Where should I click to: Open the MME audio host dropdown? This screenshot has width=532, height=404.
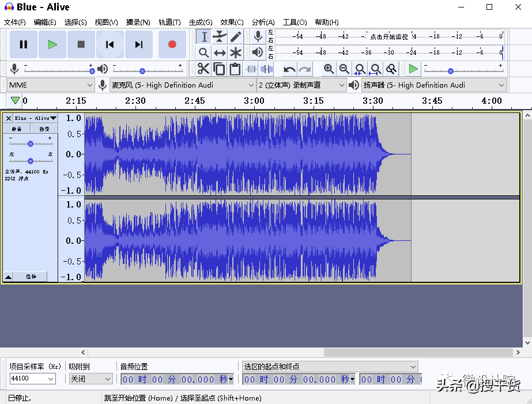[51, 85]
